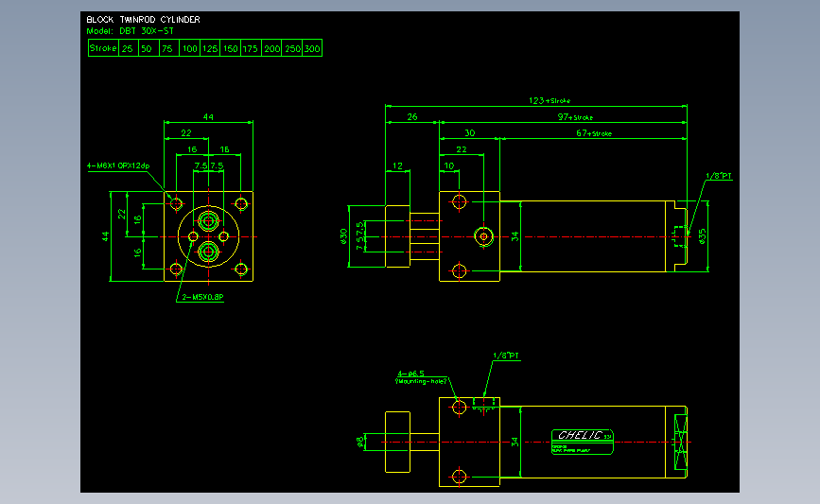This screenshot has width=820, height=504.
Task: Click the 2-M5X0.8P thread callout
Action: [202, 297]
